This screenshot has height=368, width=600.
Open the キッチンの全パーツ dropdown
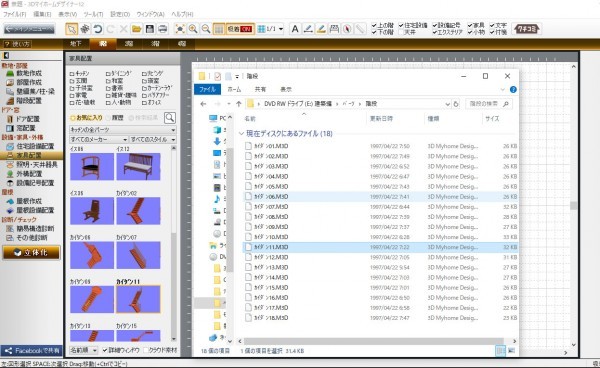122,130
